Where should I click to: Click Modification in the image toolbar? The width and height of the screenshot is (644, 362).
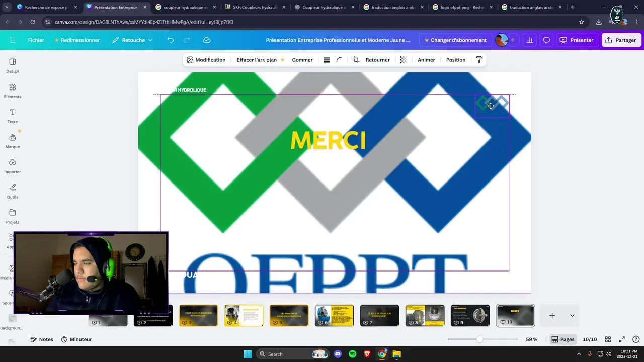click(x=206, y=60)
